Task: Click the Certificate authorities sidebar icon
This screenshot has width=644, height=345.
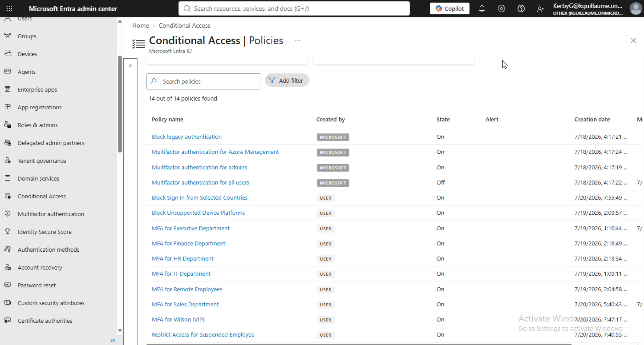Action: [x=8, y=320]
